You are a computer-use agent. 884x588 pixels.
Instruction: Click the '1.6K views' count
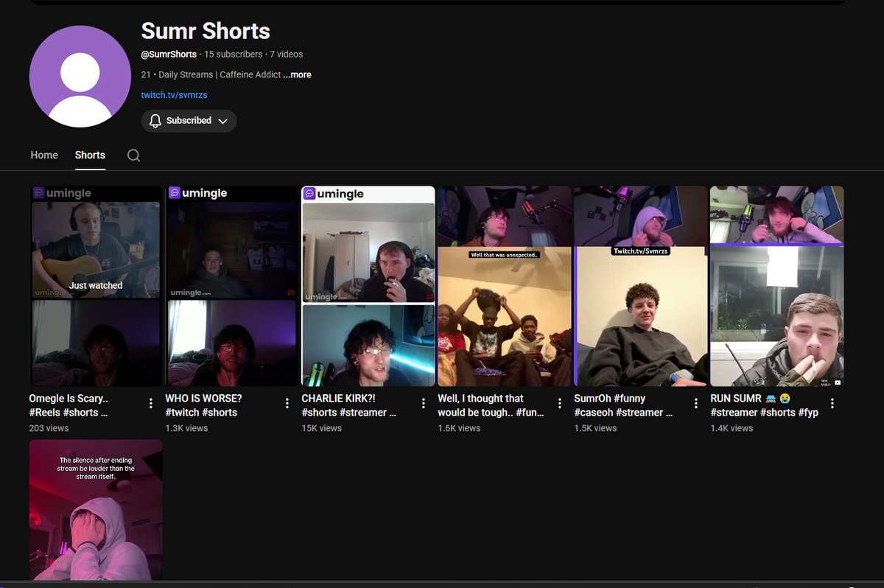(x=460, y=428)
